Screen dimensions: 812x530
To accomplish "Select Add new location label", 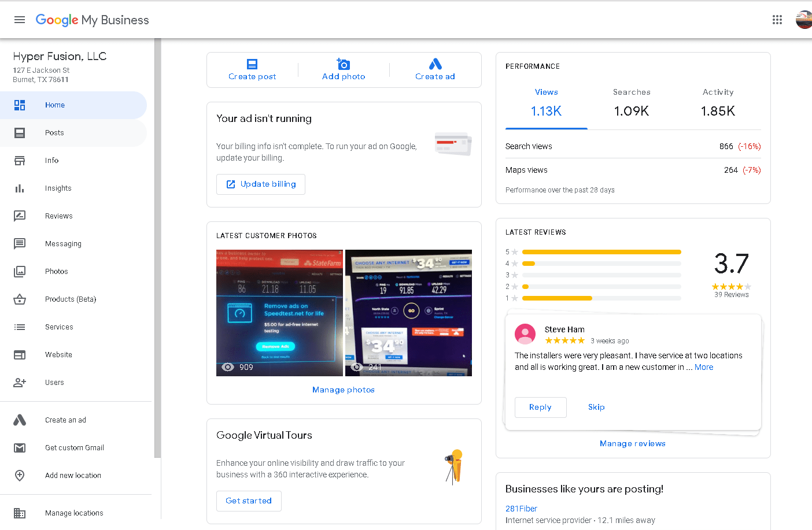I will (73, 476).
